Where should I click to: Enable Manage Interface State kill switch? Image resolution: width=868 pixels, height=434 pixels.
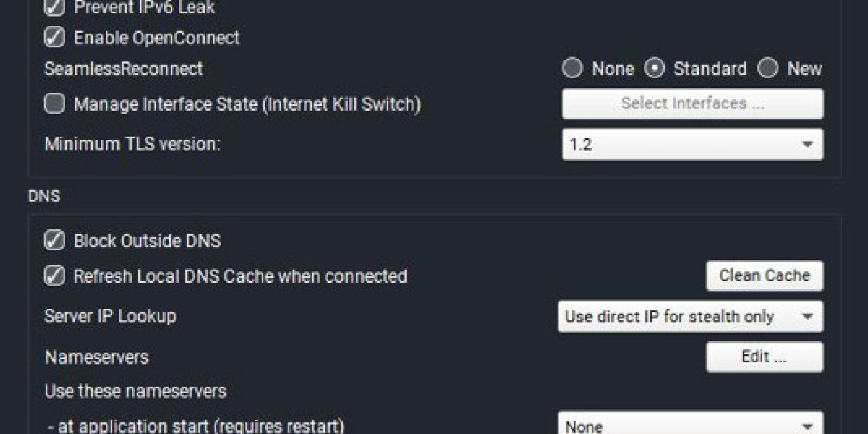click(x=53, y=103)
